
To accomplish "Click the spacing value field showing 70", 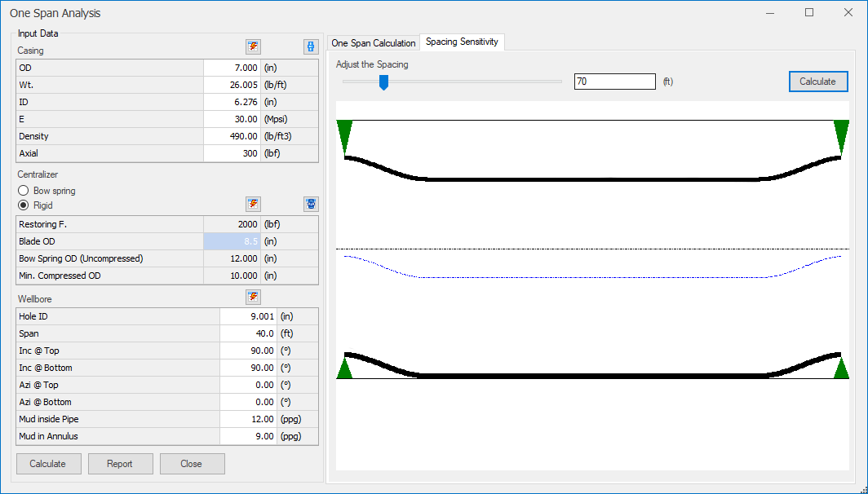I will pyautogui.click(x=614, y=82).
